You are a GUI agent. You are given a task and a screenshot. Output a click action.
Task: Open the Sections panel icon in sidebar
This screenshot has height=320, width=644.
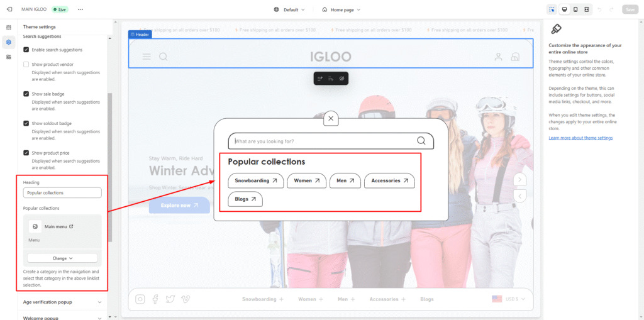[x=9, y=27]
